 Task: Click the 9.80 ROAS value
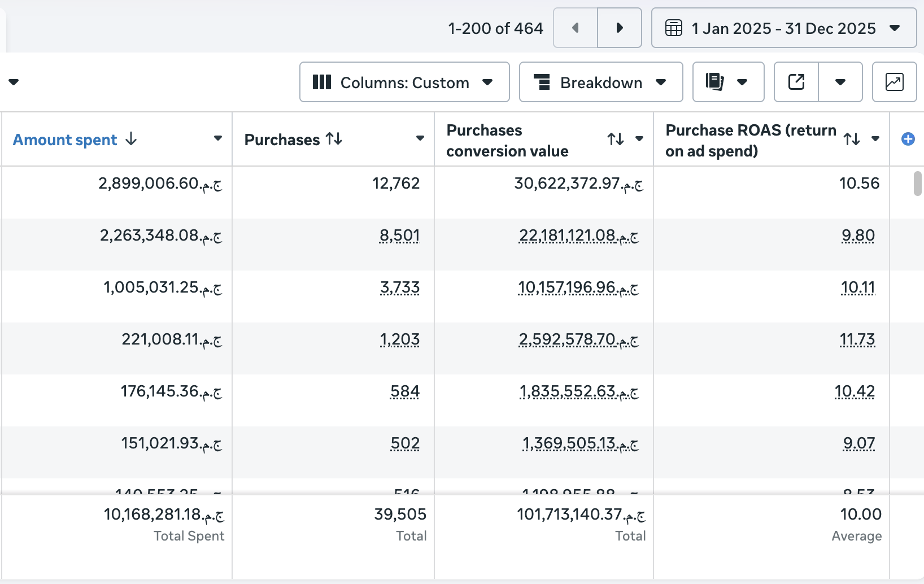point(858,235)
